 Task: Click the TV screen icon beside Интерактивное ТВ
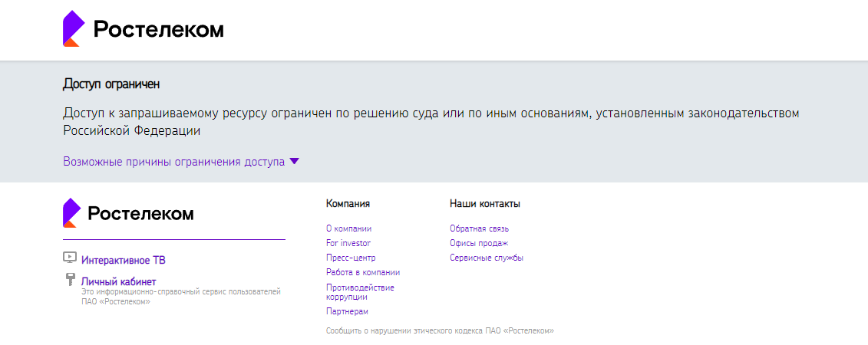70,258
